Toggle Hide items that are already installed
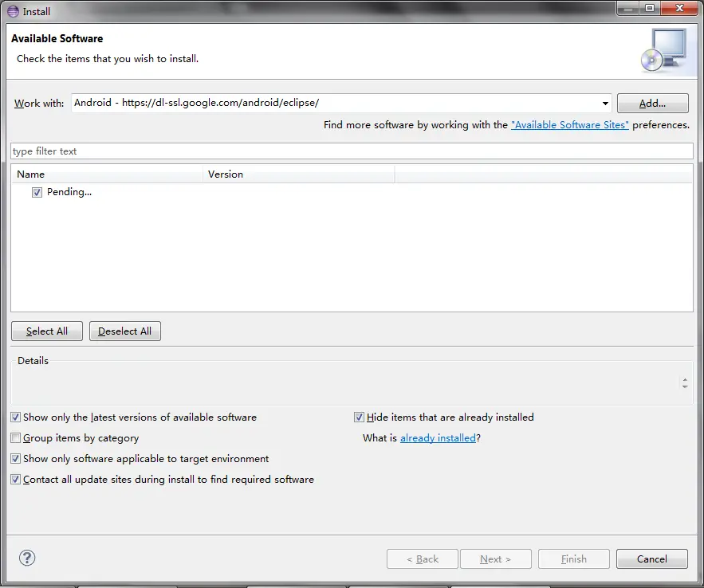This screenshot has height=588, width=704. 359,417
